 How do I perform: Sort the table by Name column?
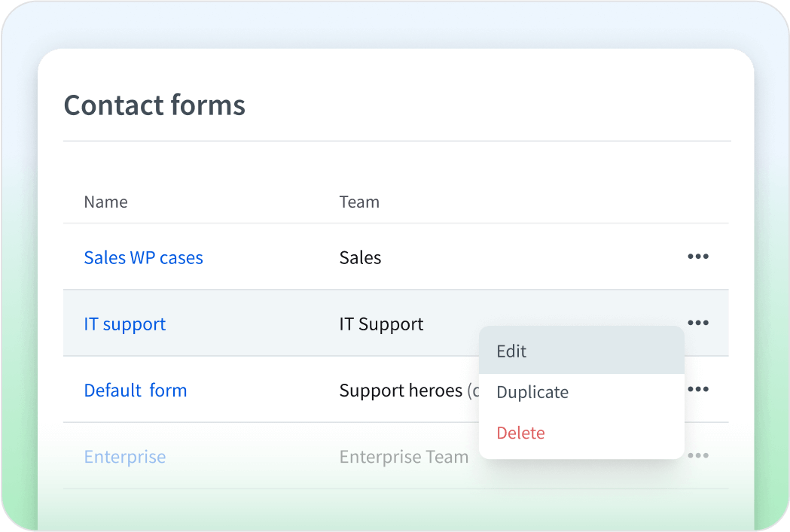105,202
